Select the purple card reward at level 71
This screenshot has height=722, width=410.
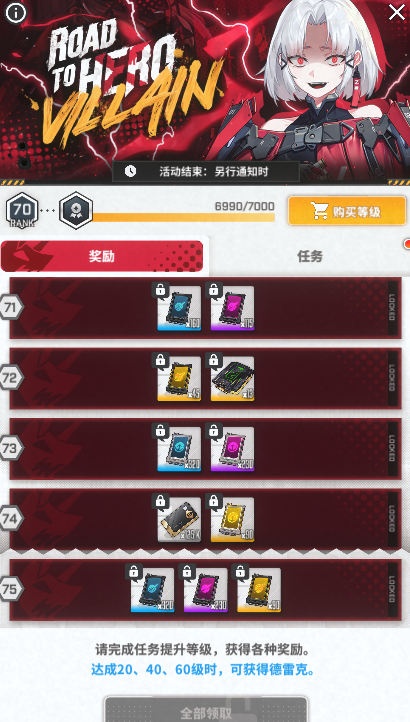pos(232,308)
